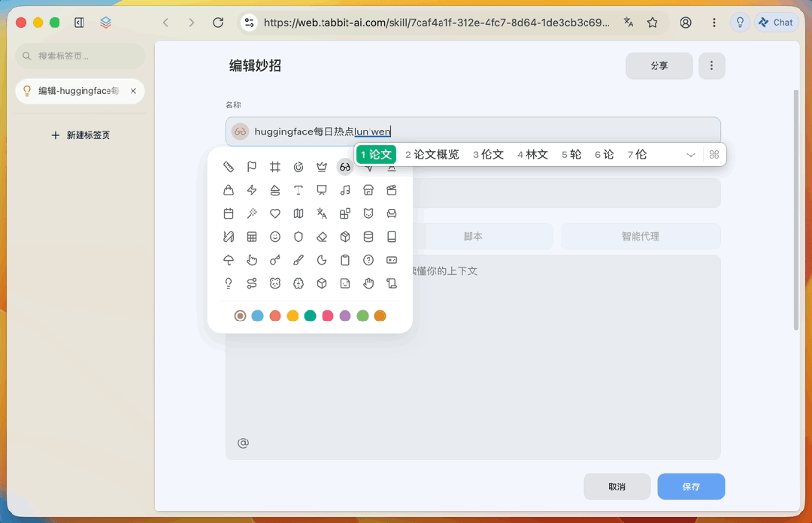Image resolution: width=812 pixels, height=523 pixels.
Task: Select the heart icon
Action: [x=275, y=213]
